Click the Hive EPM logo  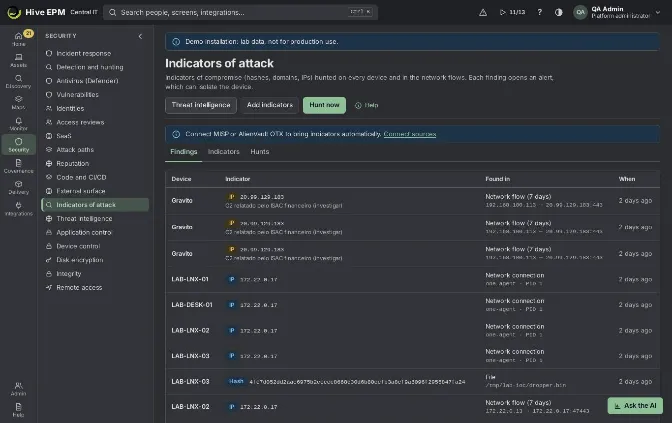coord(36,12)
